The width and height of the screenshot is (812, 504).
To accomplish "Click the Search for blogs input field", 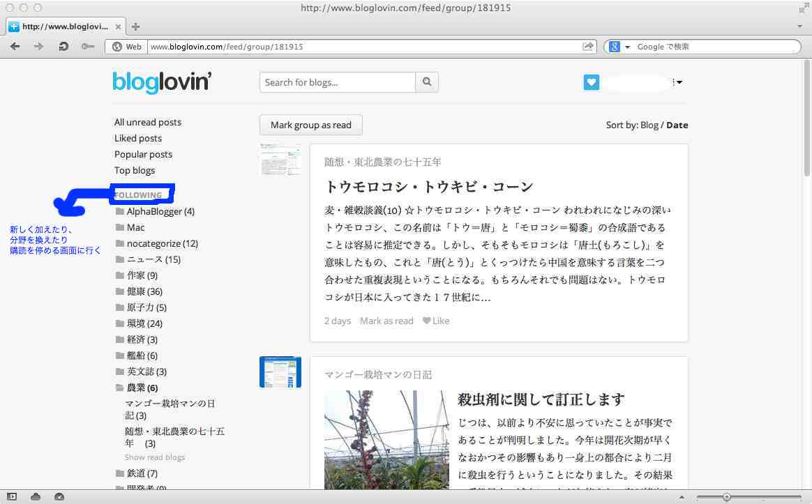I will point(338,82).
